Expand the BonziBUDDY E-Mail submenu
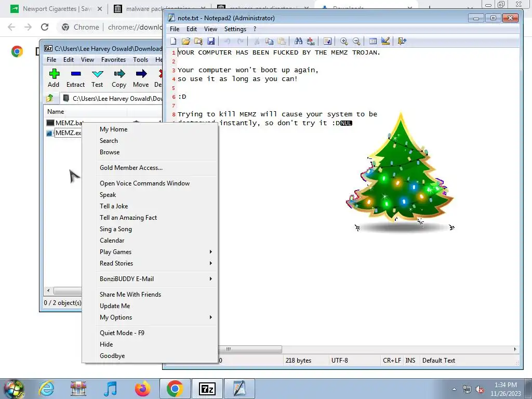The height and width of the screenshot is (399, 532). point(156,279)
